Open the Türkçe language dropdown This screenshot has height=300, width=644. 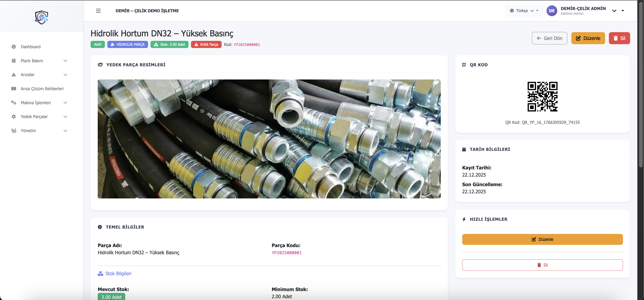pos(524,11)
